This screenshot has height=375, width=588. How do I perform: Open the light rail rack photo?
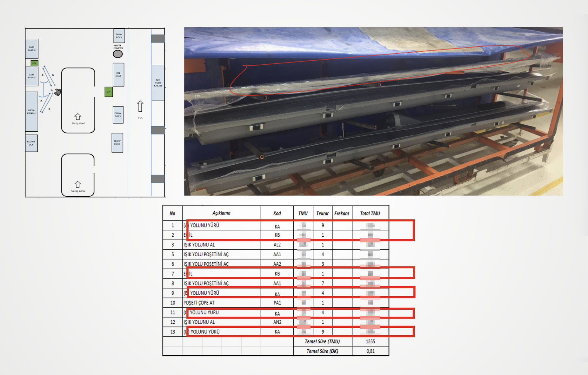click(373, 111)
